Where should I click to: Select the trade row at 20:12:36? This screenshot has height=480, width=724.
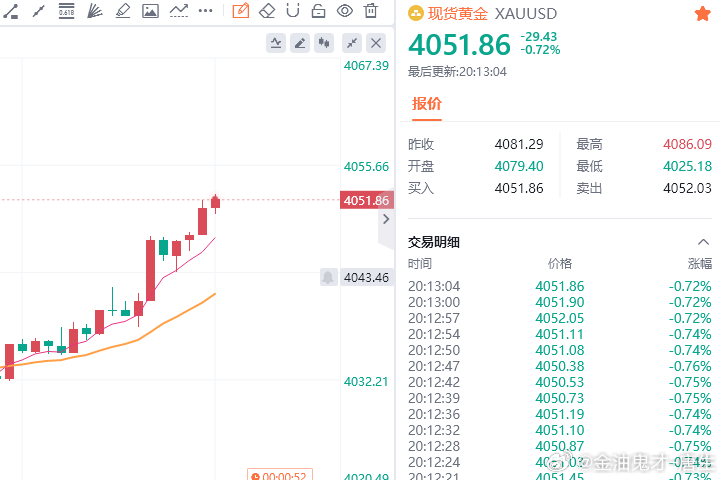point(560,414)
